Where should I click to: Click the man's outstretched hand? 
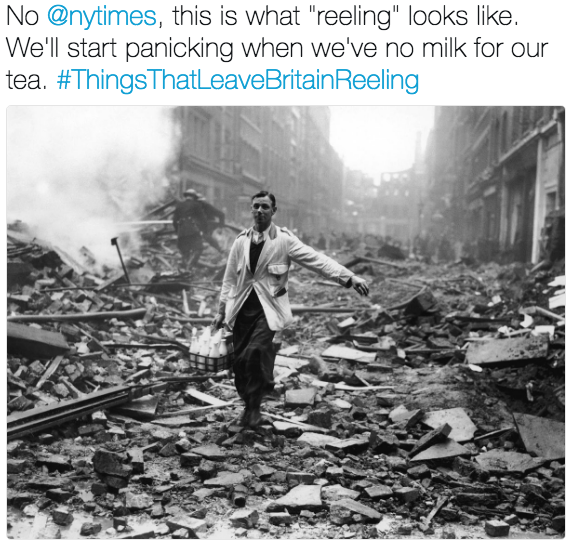pyautogui.click(x=360, y=285)
